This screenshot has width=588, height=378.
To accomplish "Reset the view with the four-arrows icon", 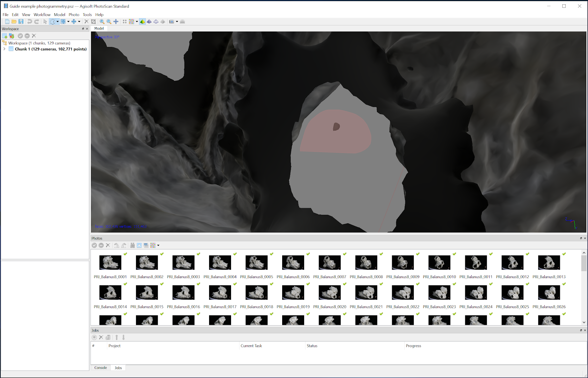I will [116, 22].
